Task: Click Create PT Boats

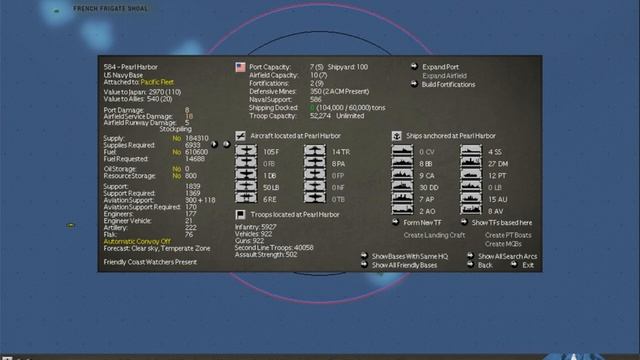Action: click(x=508, y=235)
